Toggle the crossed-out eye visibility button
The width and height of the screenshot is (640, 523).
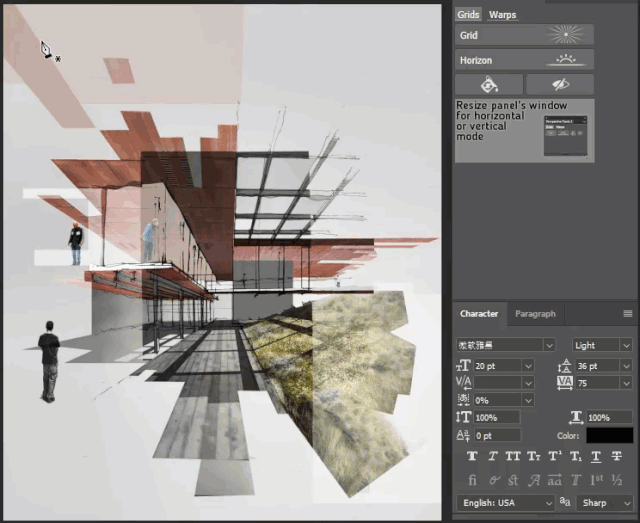[x=560, y=85]
